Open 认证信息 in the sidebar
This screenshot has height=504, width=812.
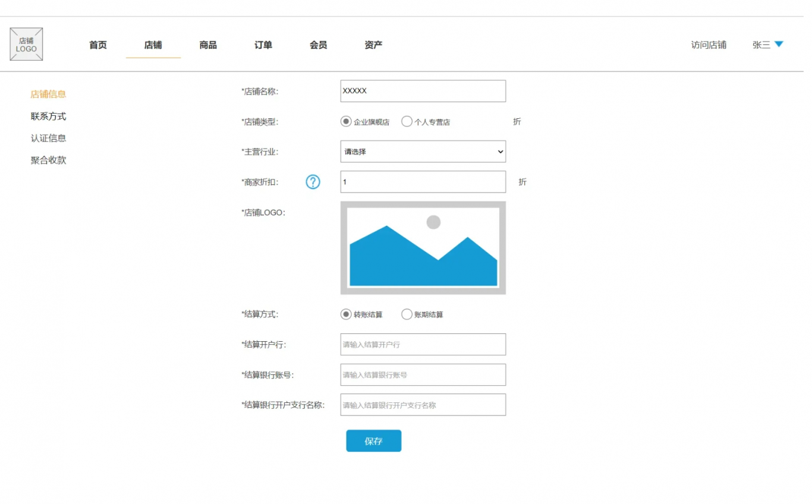[x=49, y=138]
